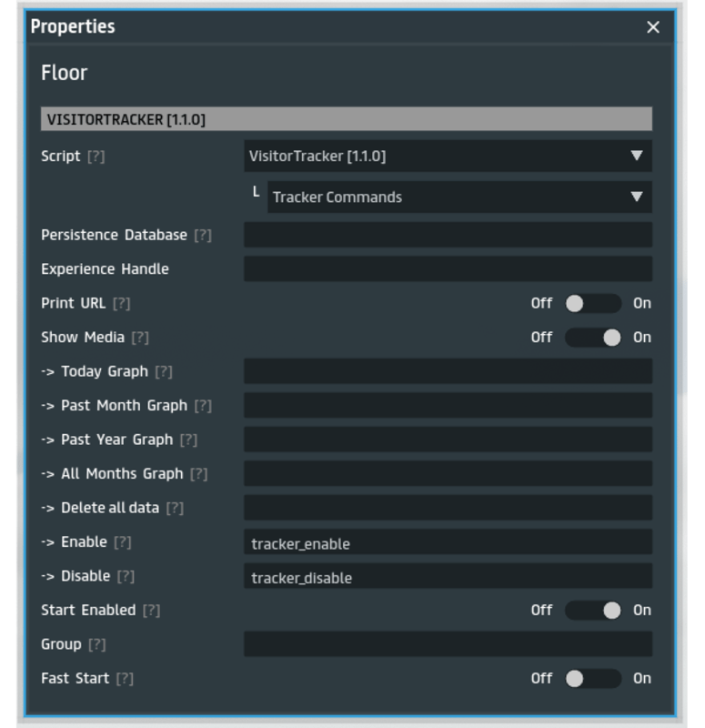Click the help icon beside Fast Start
Image resolution: width=705 pixels, height=728 pixels.
[125, 679]
